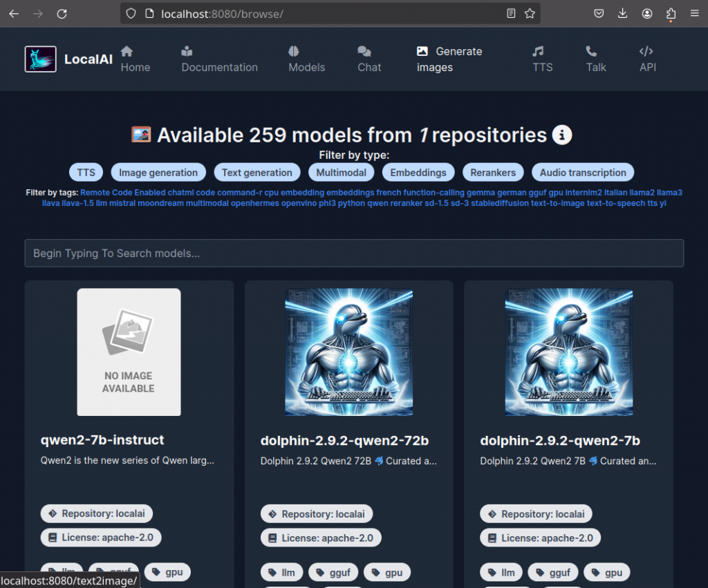Click the LocalAI logo icon

(40, 59)
